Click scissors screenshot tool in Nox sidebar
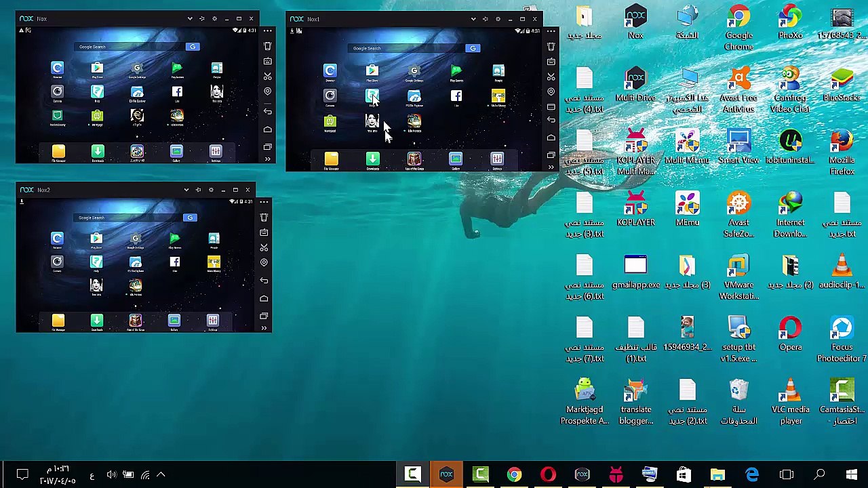This screenshot has height=488, width=868. click(x=268, y=76)
